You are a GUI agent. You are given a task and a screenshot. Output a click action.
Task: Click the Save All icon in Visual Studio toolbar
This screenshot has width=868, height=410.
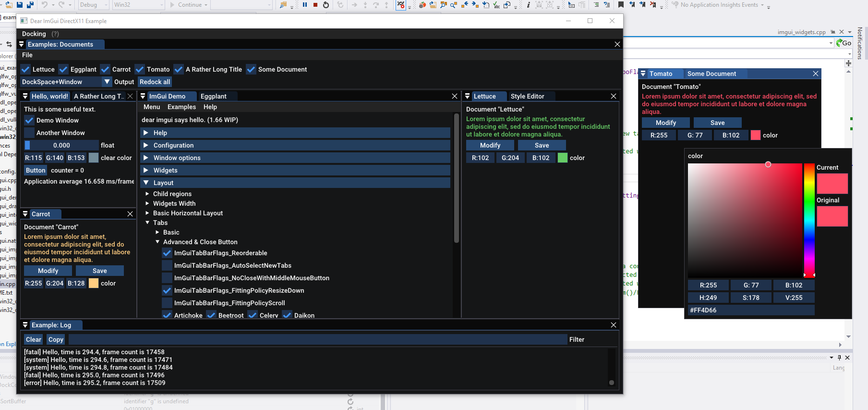(x=30, y=5)
